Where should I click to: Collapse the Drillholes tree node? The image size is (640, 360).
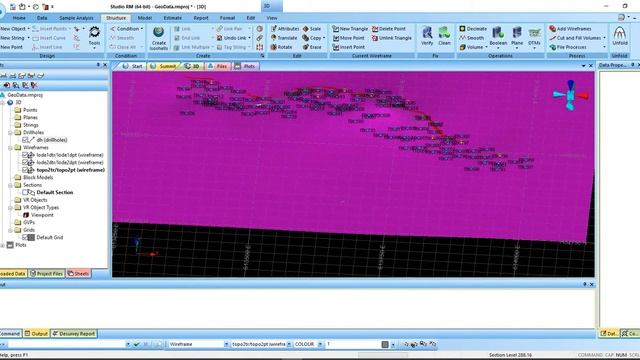click(10, 133)
